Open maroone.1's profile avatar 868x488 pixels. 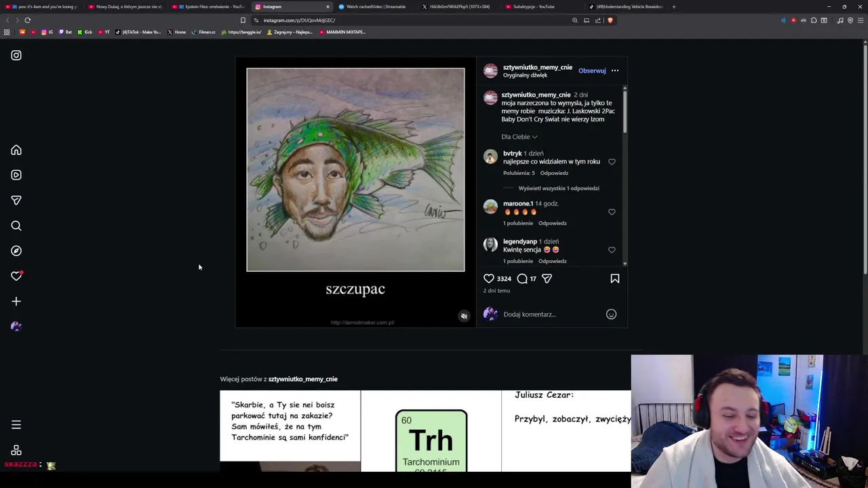tap(490, 207)
